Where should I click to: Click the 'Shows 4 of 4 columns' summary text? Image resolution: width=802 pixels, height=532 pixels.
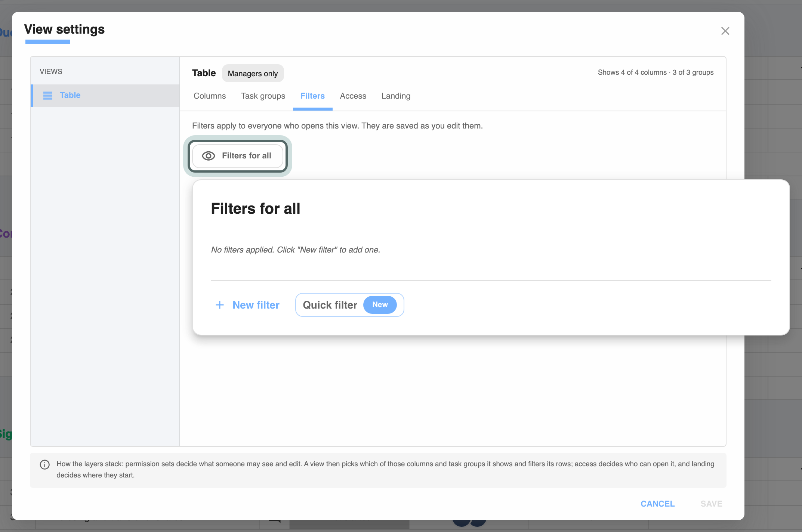(656, 72)
